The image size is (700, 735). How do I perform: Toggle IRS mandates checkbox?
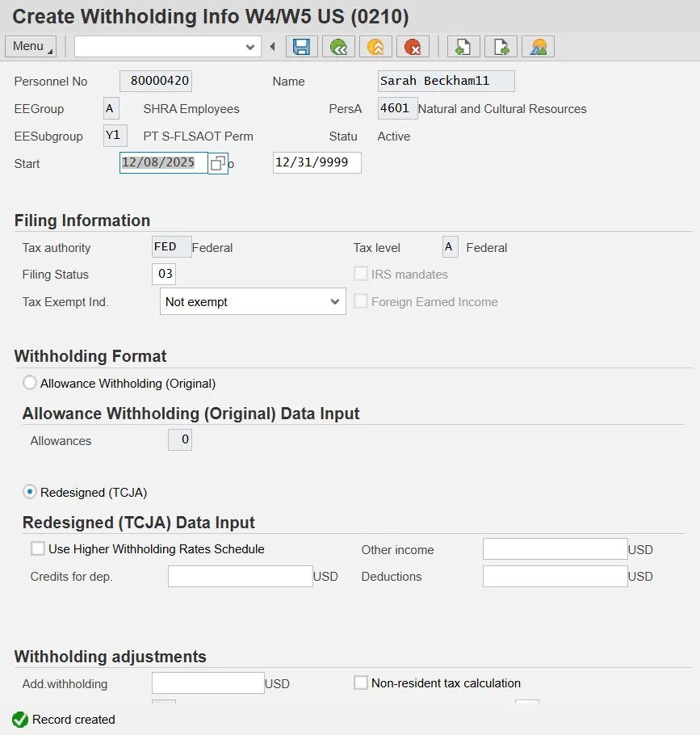coord(361,273)
